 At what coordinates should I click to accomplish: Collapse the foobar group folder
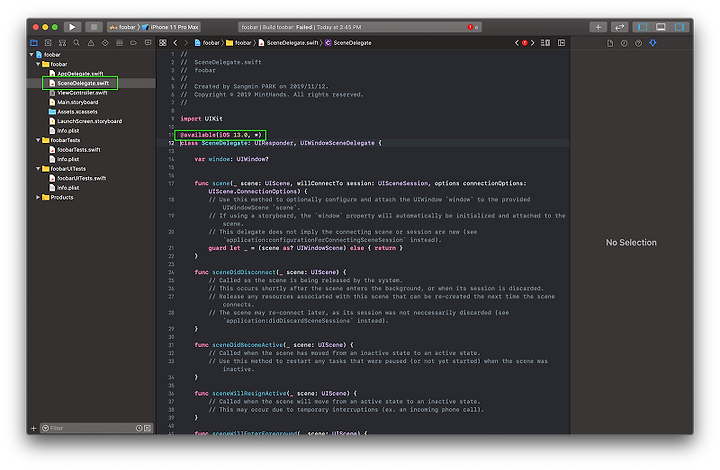coord(38,64)
